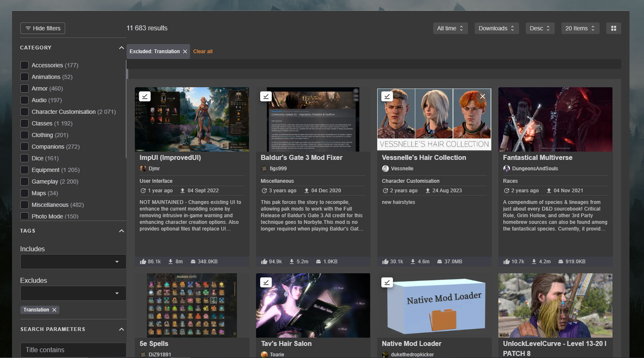The width and height of the screenshot is (644, 358).
Task: Click checkmark badge on Mod Fixer thumbnail
Action: click(x=266, y=96)
